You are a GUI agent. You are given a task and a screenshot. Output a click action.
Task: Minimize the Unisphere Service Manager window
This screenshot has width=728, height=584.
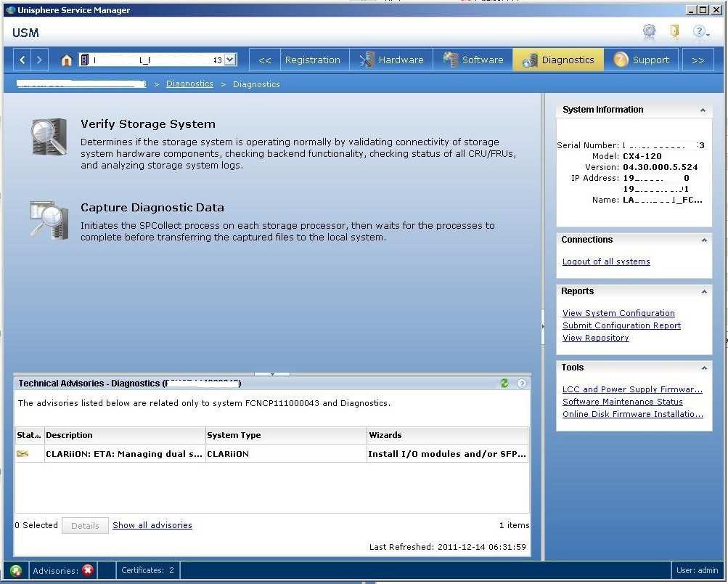[x=691, y=9]
